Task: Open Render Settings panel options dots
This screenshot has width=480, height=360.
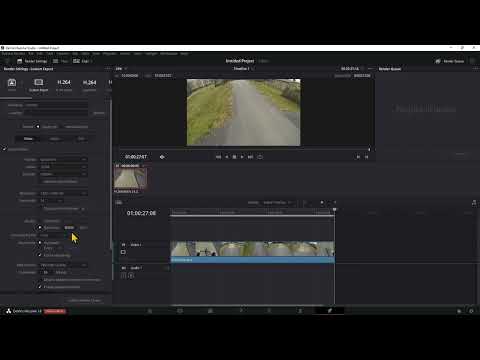Action: click(x=107, y=69)
